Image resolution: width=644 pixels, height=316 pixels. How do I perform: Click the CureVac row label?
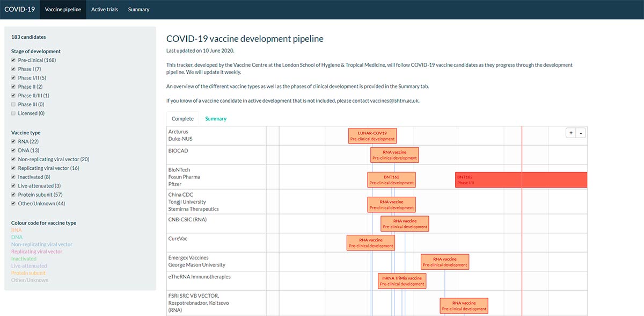coord(178,239)
